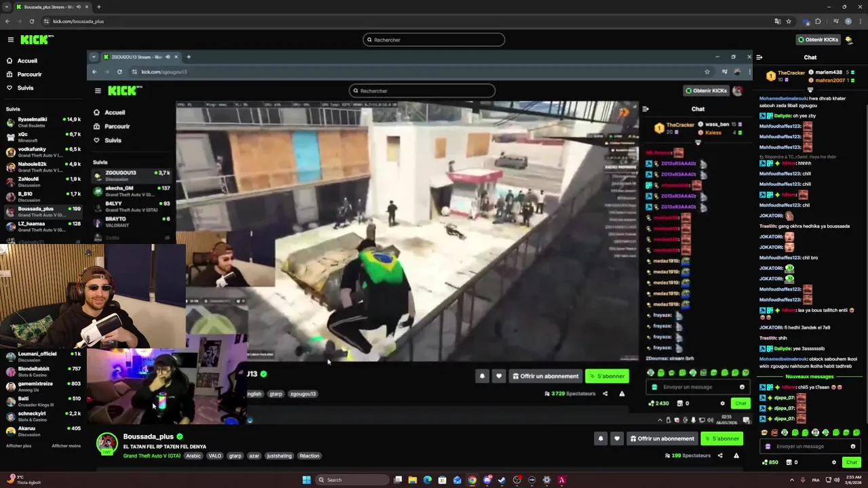
Task: Open the Extensions puzzle icon
Action: coord(818,21)
